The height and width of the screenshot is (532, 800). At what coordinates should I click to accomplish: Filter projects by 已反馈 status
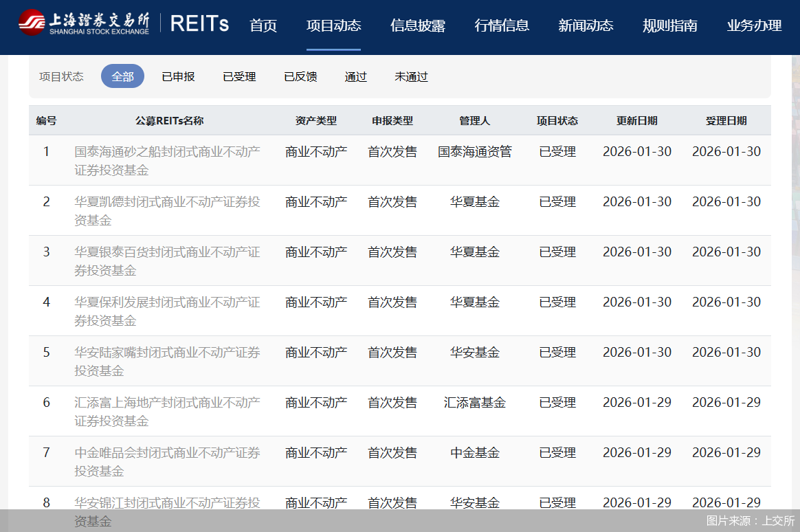click(x=300, y=76)
